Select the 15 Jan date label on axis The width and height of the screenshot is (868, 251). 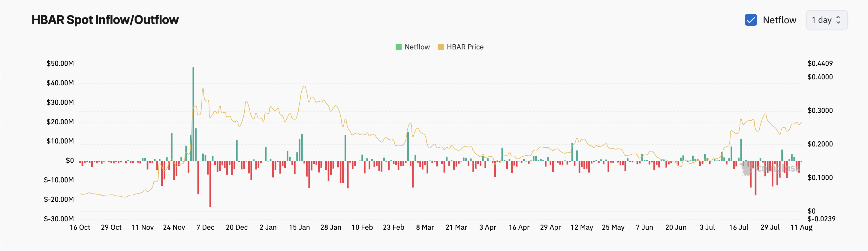[x=299, y=227]
